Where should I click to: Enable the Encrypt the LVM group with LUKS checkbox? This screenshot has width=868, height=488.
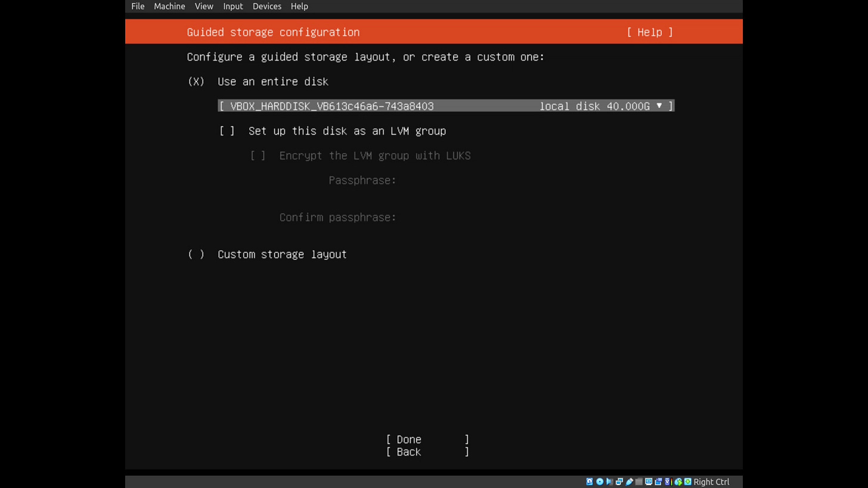258,156
